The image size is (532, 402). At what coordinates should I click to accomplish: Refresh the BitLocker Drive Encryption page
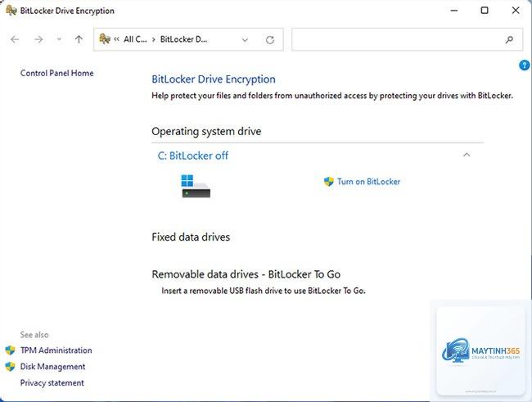tap(270, 40)
